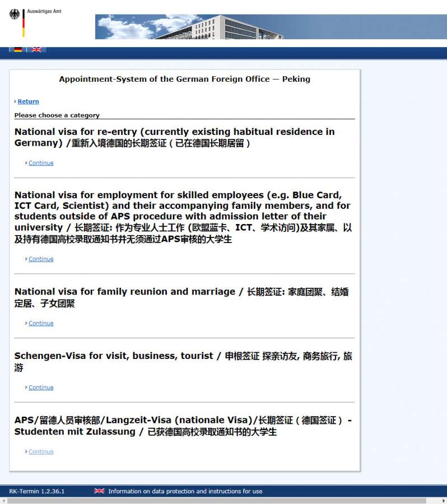Click the Appointment-System Peking page title

tap(184, 79)
